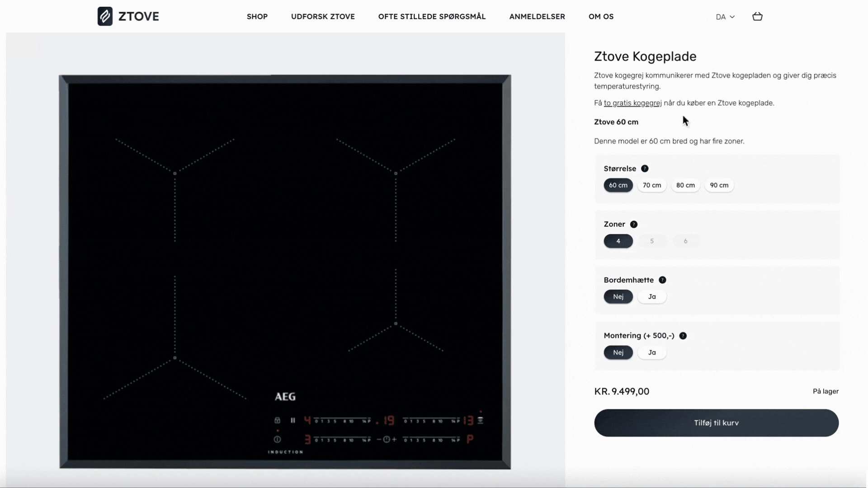
Task: Click the Ztove logo icon
Action: (x=105, y=16)
